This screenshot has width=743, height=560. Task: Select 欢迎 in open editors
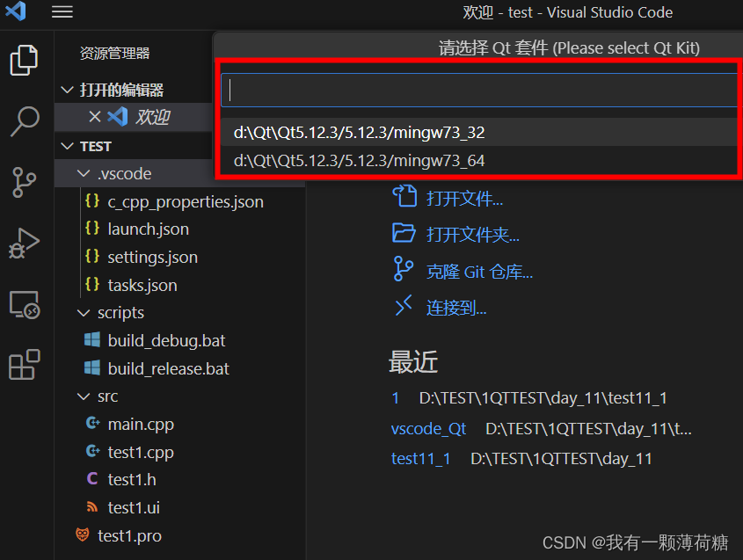[153, 117]
